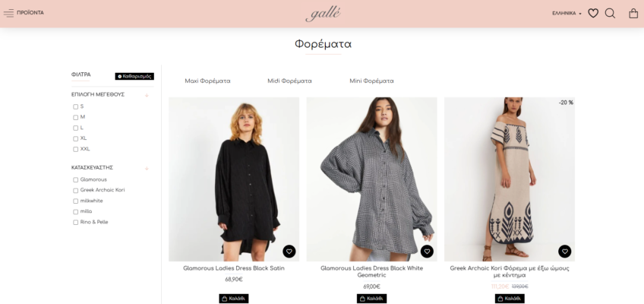This screenshot has width=644, height=304.
Task: Favorite the Black White Geometric dress
Action: (x=427, y=252)
